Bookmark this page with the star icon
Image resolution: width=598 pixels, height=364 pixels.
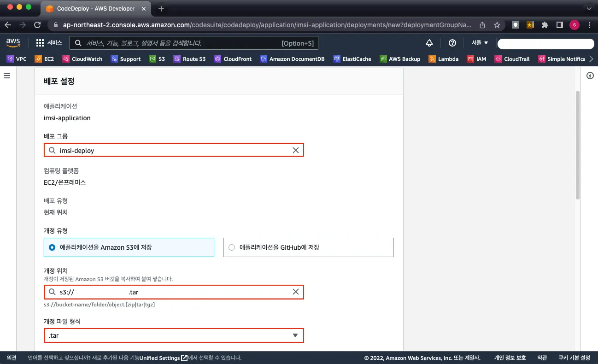tap(497, 25)
